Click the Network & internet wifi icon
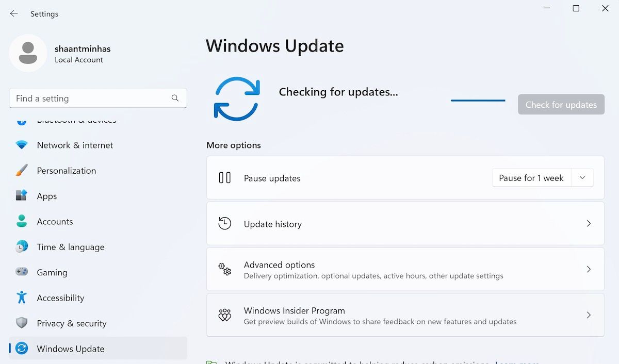Viewport: 619px width, 364px height. pyautogui.click(x=22, y=145)
